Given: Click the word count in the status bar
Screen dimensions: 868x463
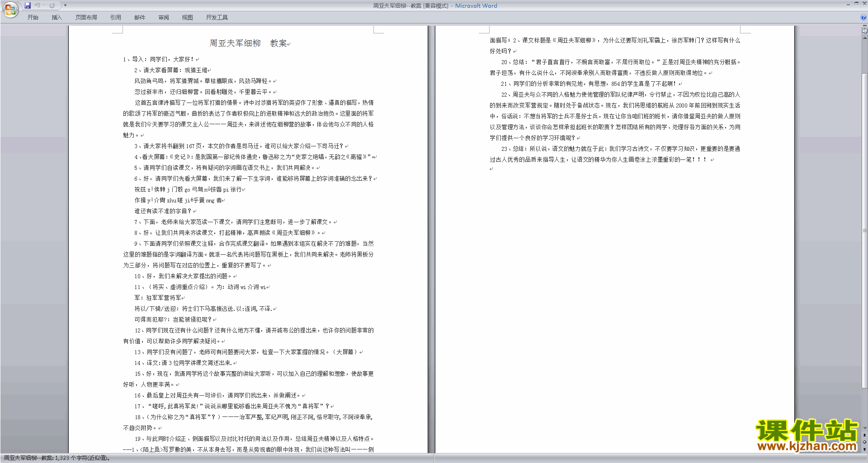Looking at the screenshot, I should click(x=57, y=458).
